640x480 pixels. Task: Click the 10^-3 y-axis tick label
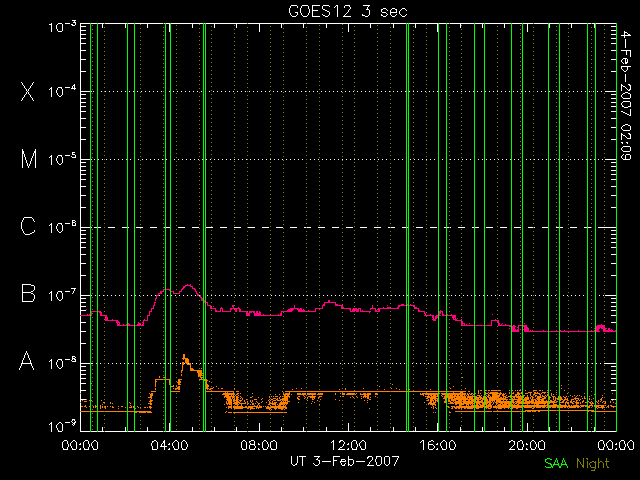62,27
